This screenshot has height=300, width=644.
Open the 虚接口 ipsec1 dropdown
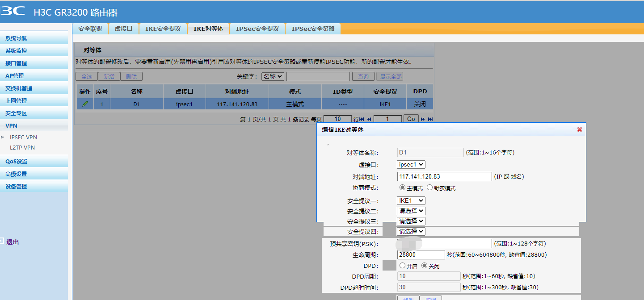click(411, 164)
